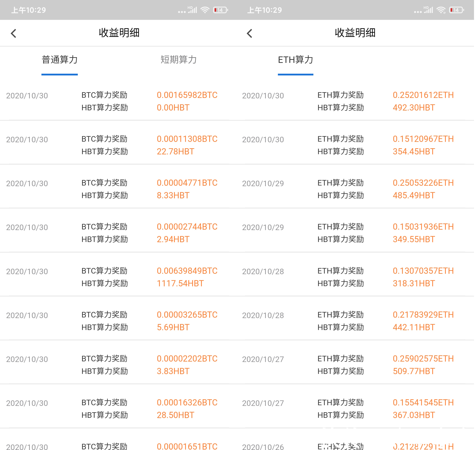
Task: Tap the BTC算力奖励 label beside 0.00165982BTC
Action: click(105, 95)
